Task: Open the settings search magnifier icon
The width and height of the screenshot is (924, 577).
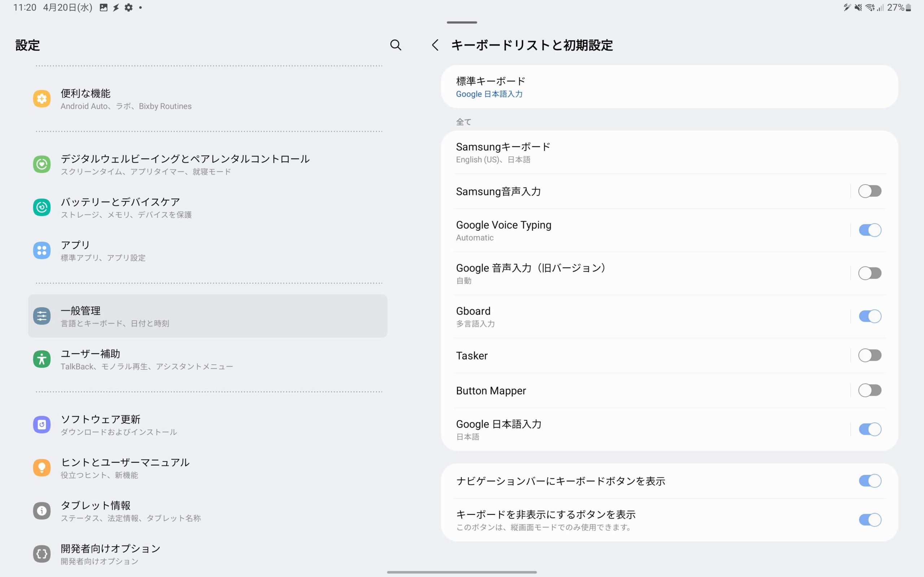Action: point(396,45)
